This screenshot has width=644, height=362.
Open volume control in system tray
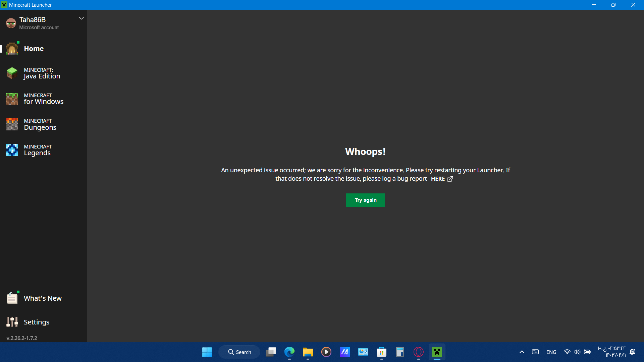tap(577, 352)
